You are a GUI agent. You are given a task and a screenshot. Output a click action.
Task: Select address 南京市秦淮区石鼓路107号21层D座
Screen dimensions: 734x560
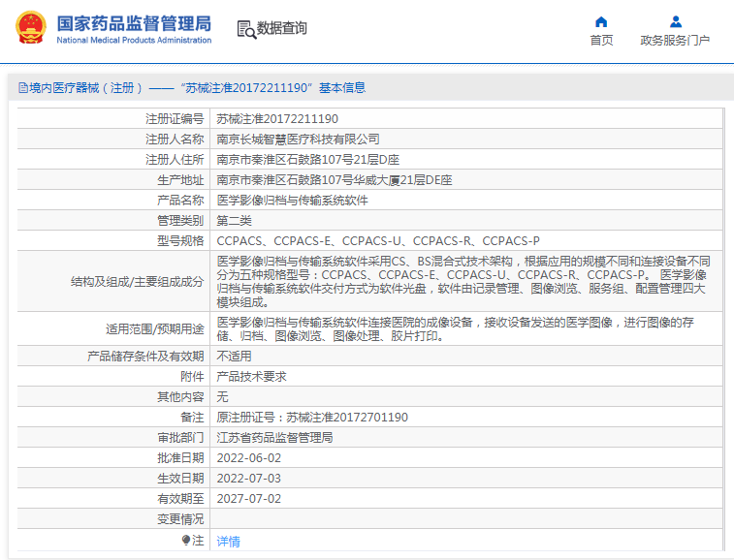click(x=308, y=160)
